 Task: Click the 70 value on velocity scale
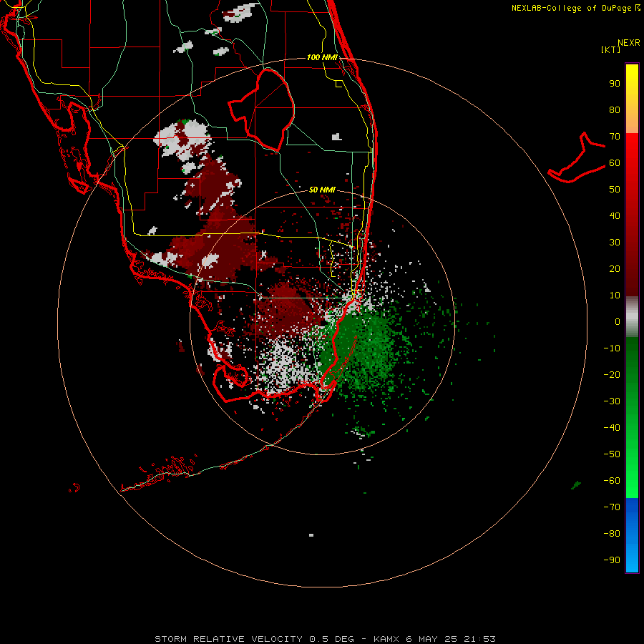(x=615, y=137)
